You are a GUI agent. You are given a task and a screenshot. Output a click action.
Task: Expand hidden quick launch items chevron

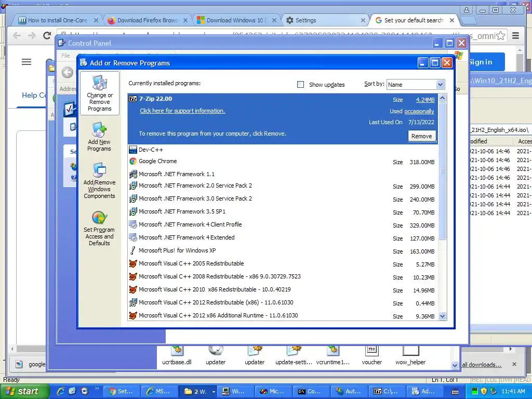pyautogui.click(x=97, y=389)
